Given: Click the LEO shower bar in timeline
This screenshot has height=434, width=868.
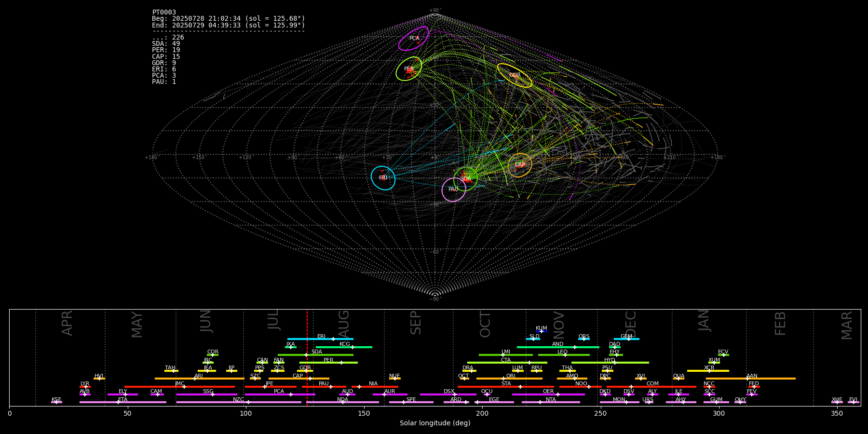Looking at the screenshot, I should pos(564,355).
